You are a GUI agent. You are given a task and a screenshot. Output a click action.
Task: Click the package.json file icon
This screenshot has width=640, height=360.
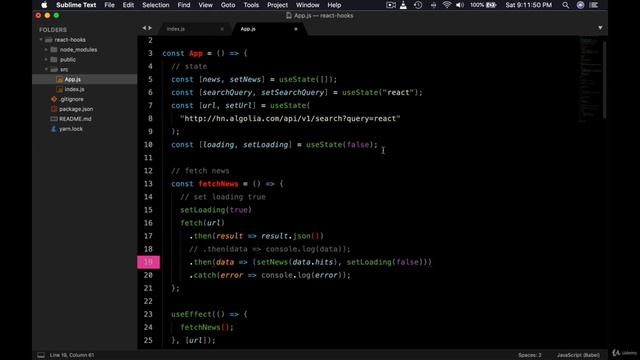click(53, 109)
